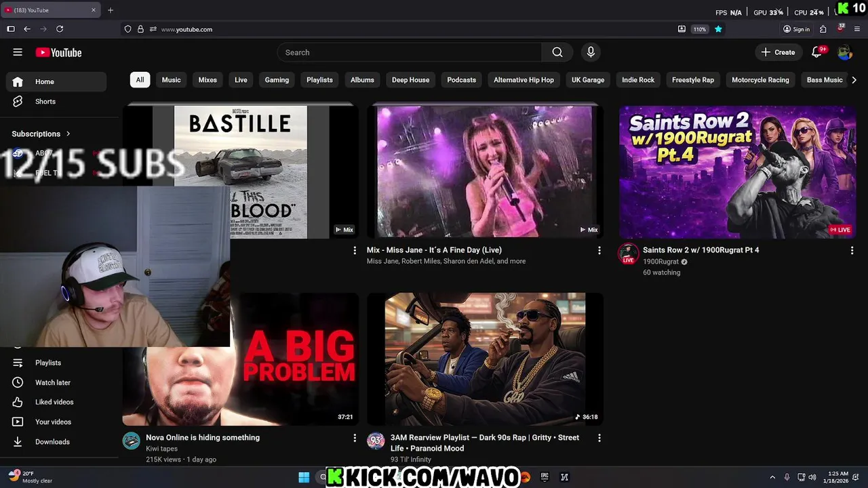Select the Bass Music filter chip
Image resolution: width=868 pixels, height=488 pixels.
point(825,80)
